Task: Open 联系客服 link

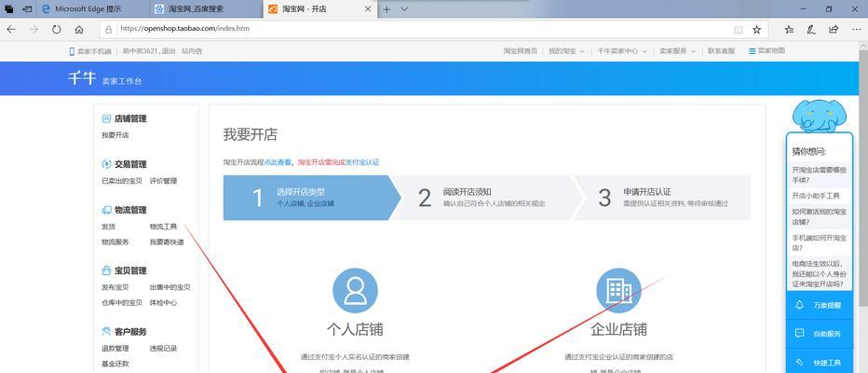Action: coord(721,51)
